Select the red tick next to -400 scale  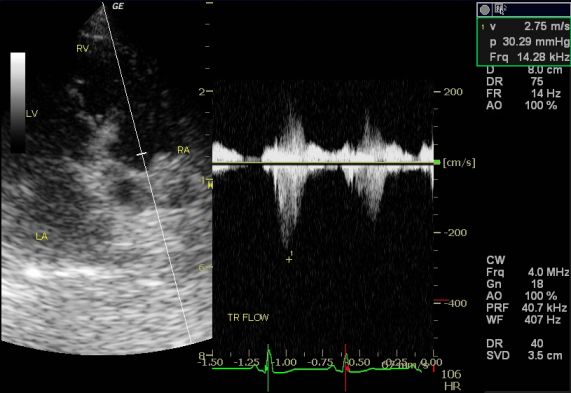coord(442,300)
